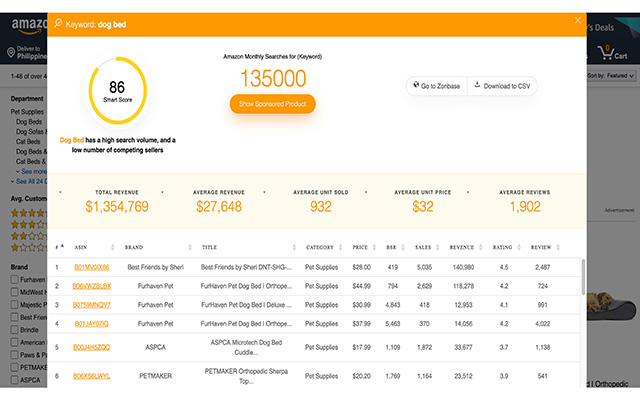Click the Amazon logo

click(29, 26)
